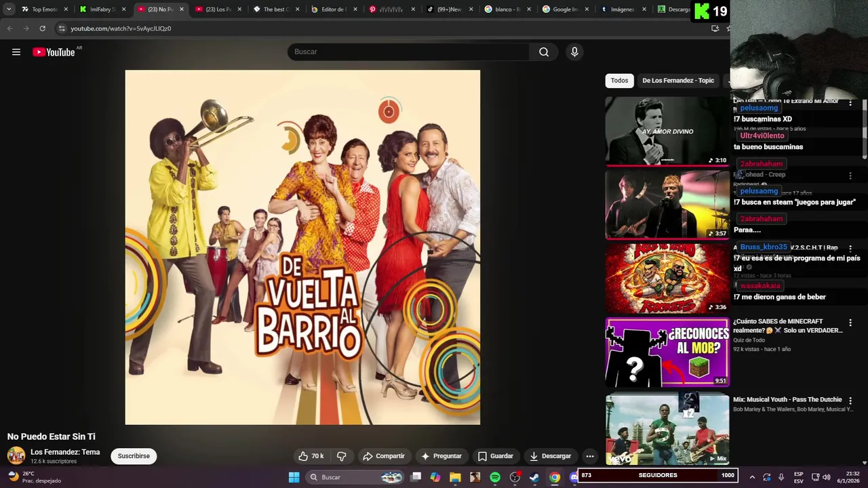Open the tab search dropdown arrow
Screen dimensions: 868x488
[x=8, y=9]
